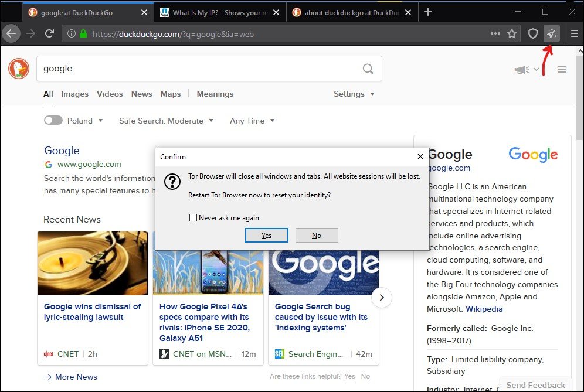The height and width of the screenshot is (392, 584).
Task: Open a new tab with plus button
Action: [x=428, y=12]
